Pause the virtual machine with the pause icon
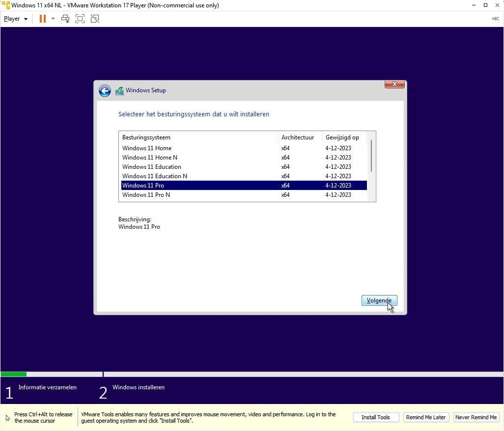Image resolution: width=504 pixels, height=431 pixels. click(42, 19)
